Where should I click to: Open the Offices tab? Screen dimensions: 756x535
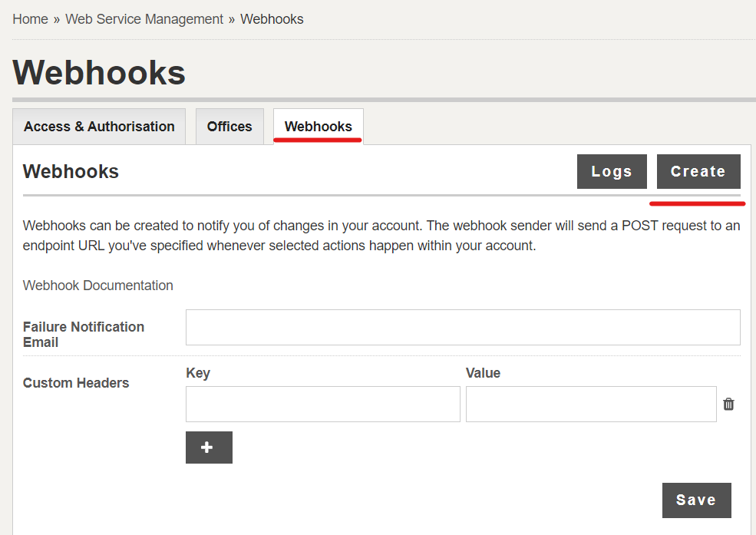(229, 127)
